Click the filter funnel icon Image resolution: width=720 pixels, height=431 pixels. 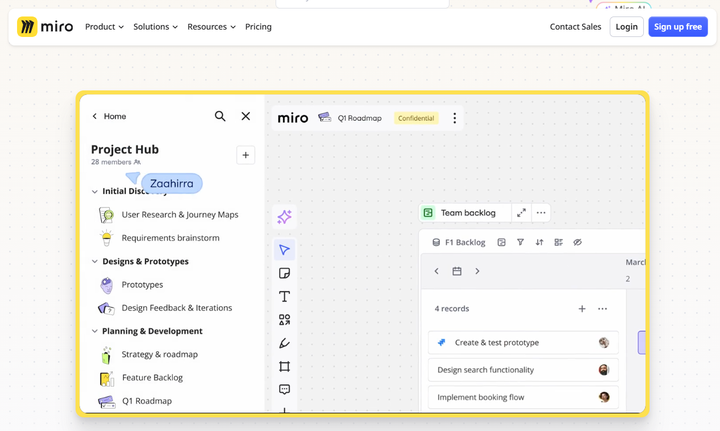520,242
